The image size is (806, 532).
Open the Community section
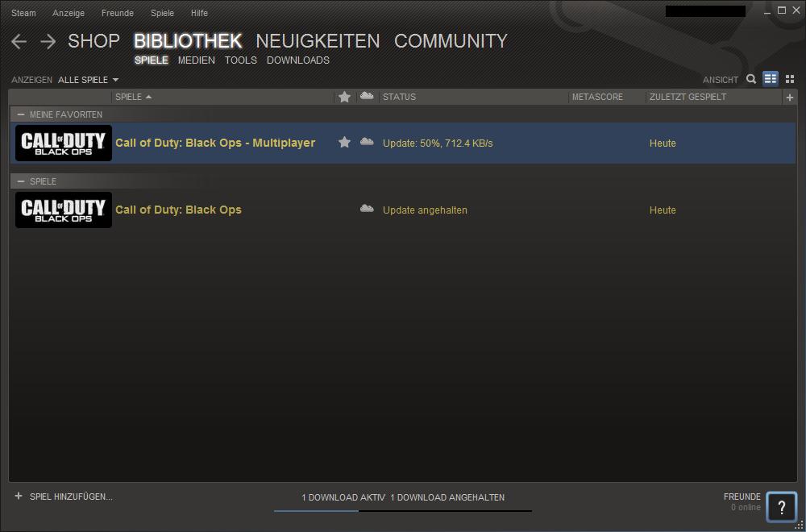pyautogui.click(x=451, y=41)
